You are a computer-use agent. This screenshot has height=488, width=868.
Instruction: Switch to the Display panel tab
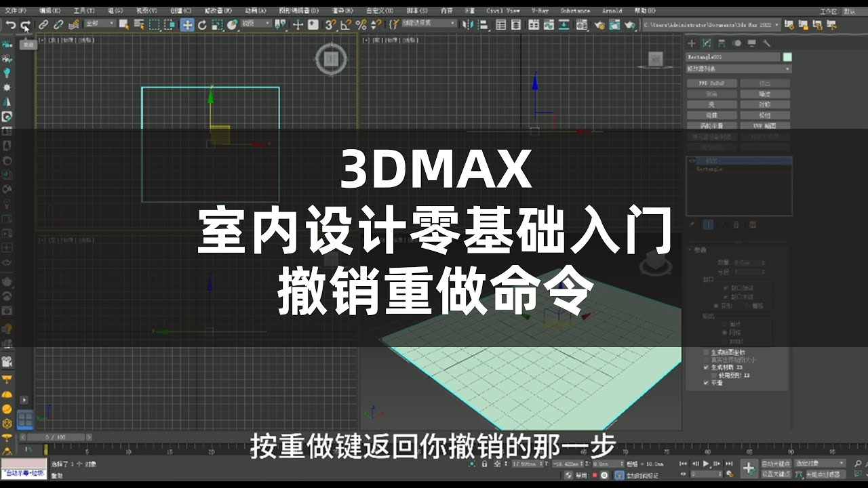pyautogui.click(x=751, y=43)
